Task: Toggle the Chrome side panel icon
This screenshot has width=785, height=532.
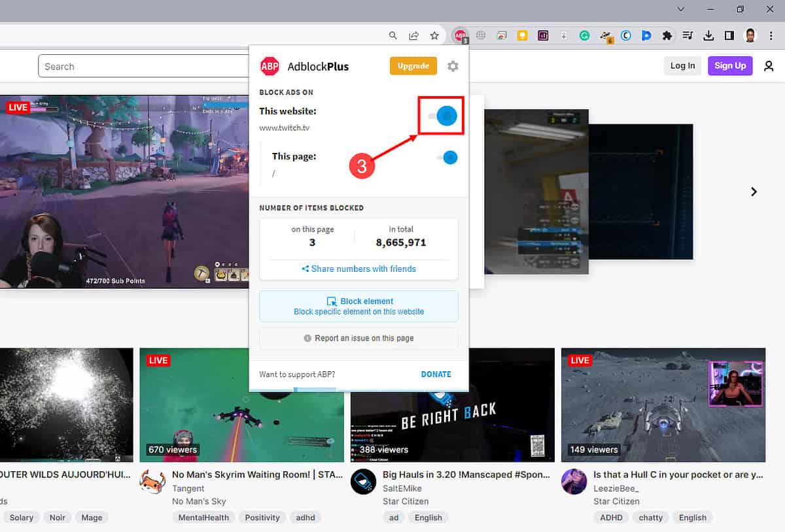Action: 729,36
